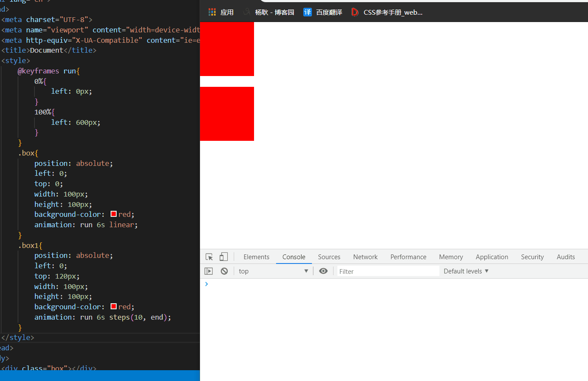
Task: Click the red swatch in .box1 background-color
Action: tap(114, 307)
